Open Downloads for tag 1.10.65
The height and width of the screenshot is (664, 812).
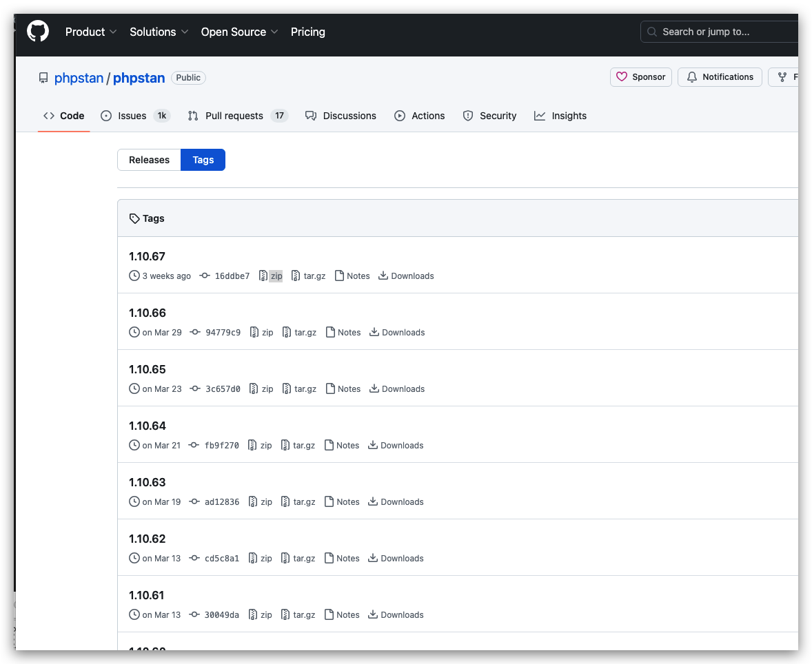397,388
